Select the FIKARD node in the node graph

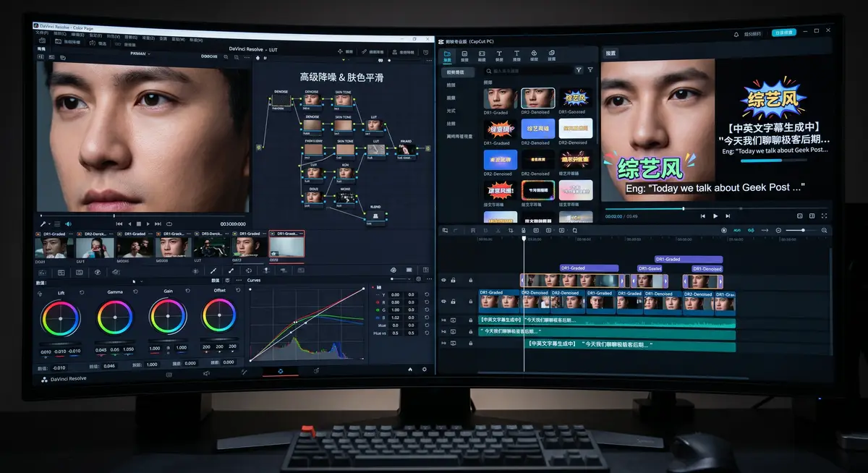(406, 150)
